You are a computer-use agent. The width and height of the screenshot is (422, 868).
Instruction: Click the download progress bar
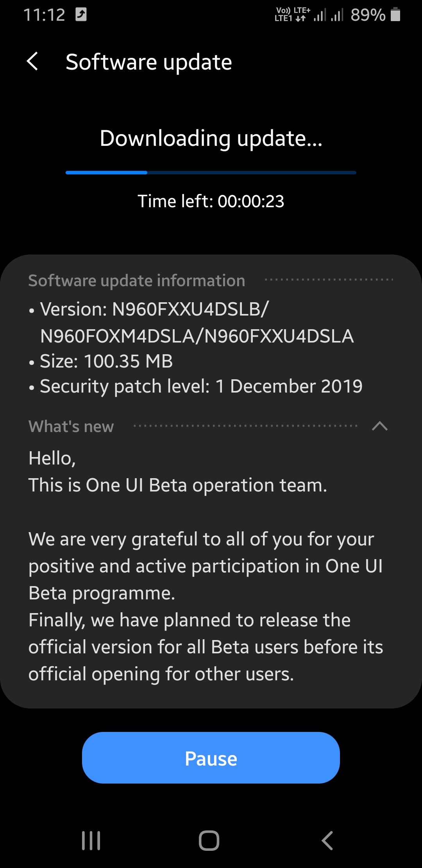pyautogui.click(x=211, y=172)
